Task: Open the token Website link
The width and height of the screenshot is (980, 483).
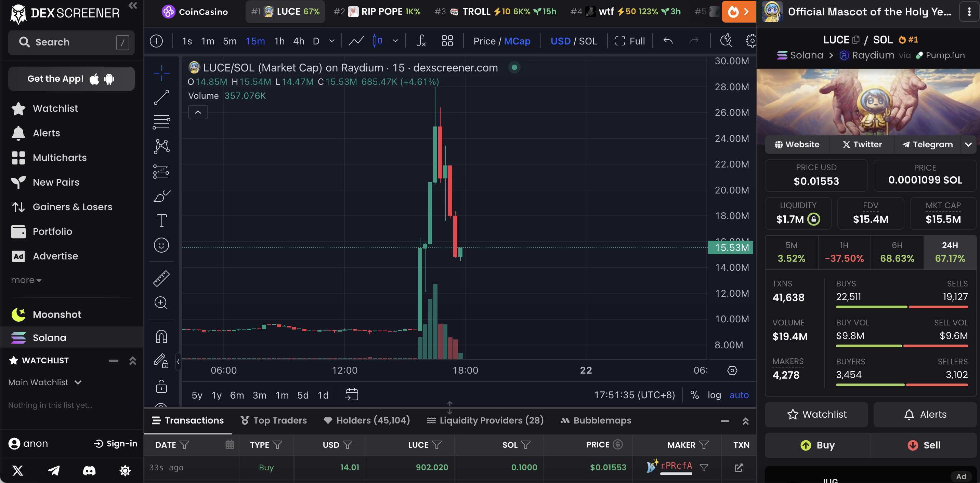Action: 797,145
